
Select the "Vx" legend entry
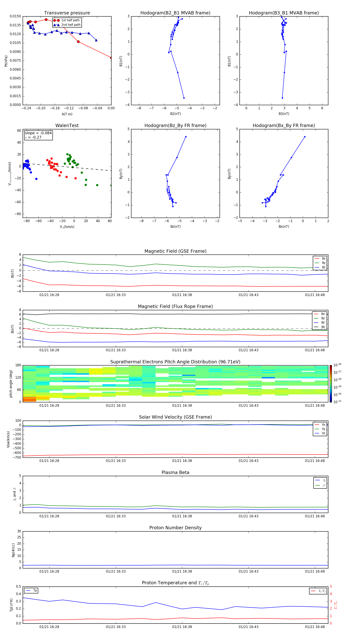[320, 424]
